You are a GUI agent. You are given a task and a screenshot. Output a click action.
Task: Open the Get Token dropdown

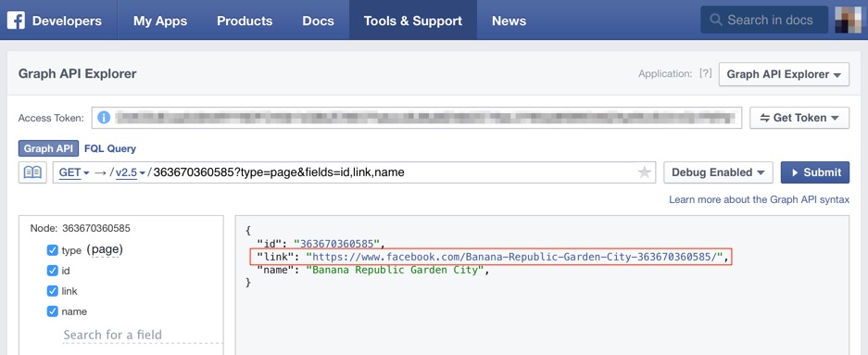click(799, 118)
